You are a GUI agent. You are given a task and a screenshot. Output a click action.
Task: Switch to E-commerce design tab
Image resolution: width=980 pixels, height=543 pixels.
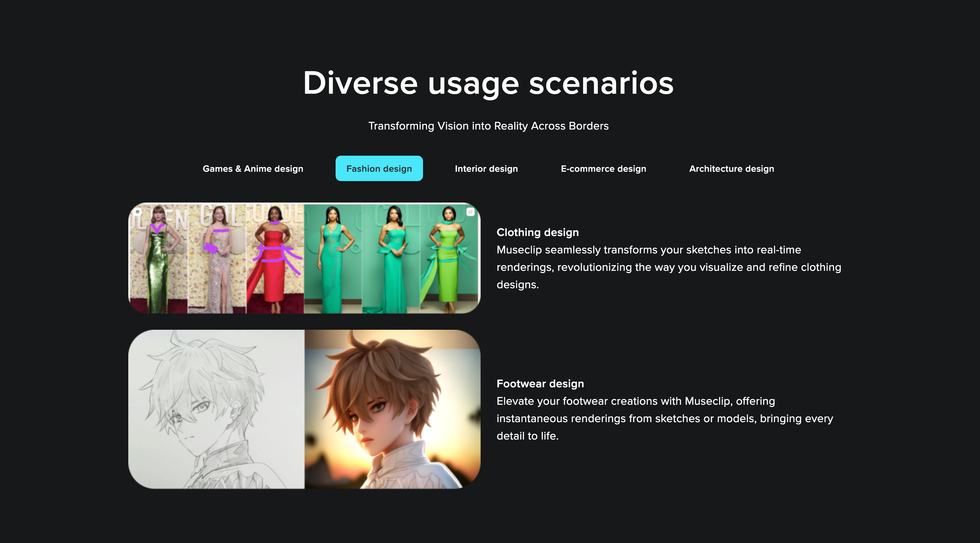pos(603,168)
